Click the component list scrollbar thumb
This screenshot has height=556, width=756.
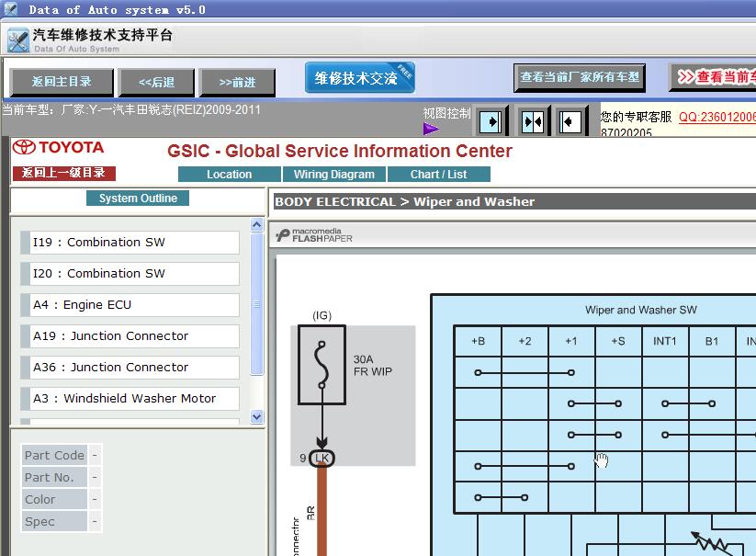click(257, 304)
